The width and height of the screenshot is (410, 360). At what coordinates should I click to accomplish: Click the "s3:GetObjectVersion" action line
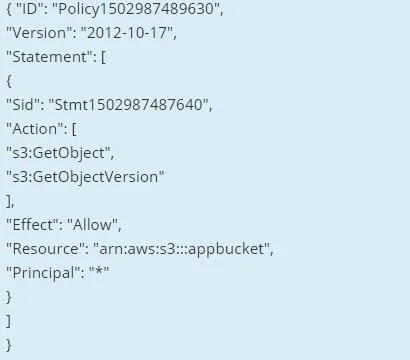click(x=85, y=177)
